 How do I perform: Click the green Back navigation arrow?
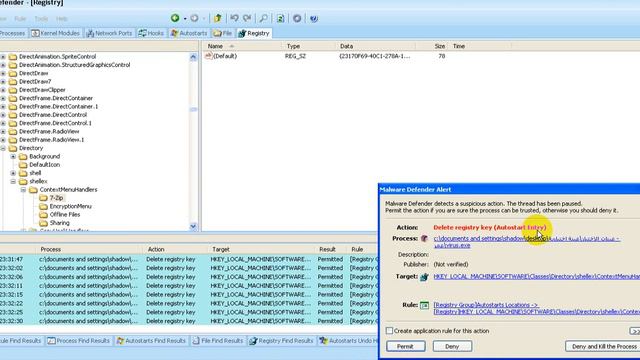(175, 18)
